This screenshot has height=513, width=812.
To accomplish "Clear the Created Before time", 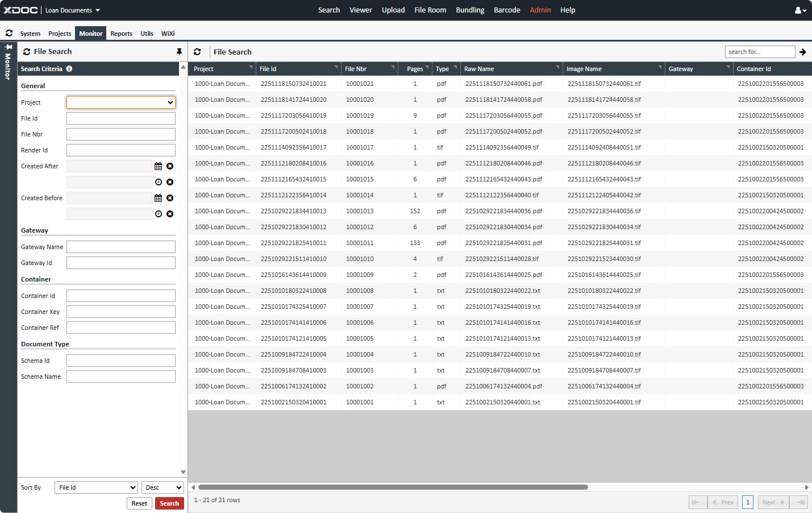I will coord(170,214).
